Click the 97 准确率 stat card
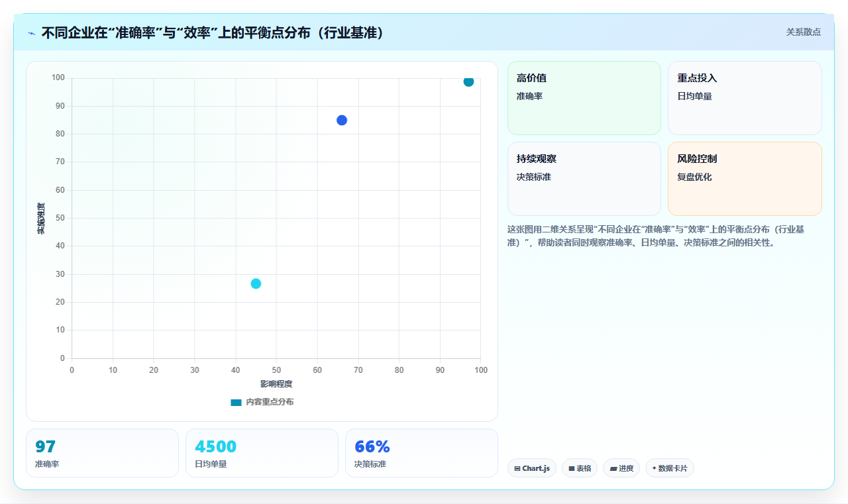Screen dimensions: 848x504 point(102,453)
